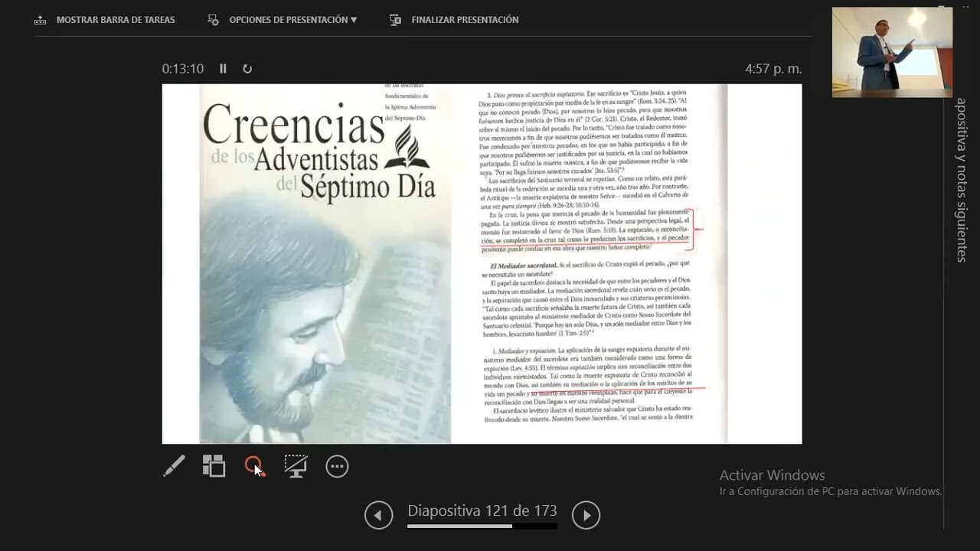The width and height of the screenshot is (980, 551).
Task: Select the pen and laser pointer tool
Action: pyautogui.click(x=174, y=466)
